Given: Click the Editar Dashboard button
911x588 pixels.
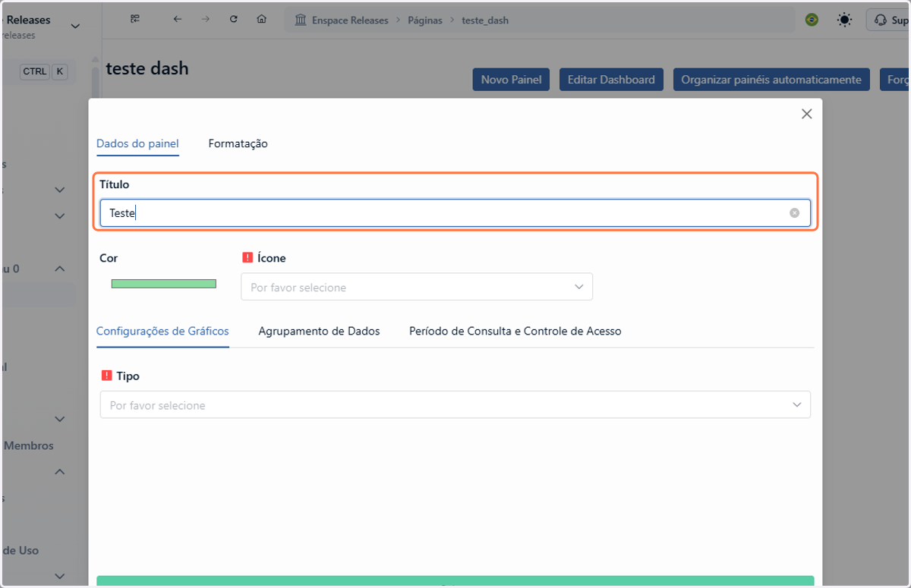Looking at the screenshot, I should [x=611, y=80].
